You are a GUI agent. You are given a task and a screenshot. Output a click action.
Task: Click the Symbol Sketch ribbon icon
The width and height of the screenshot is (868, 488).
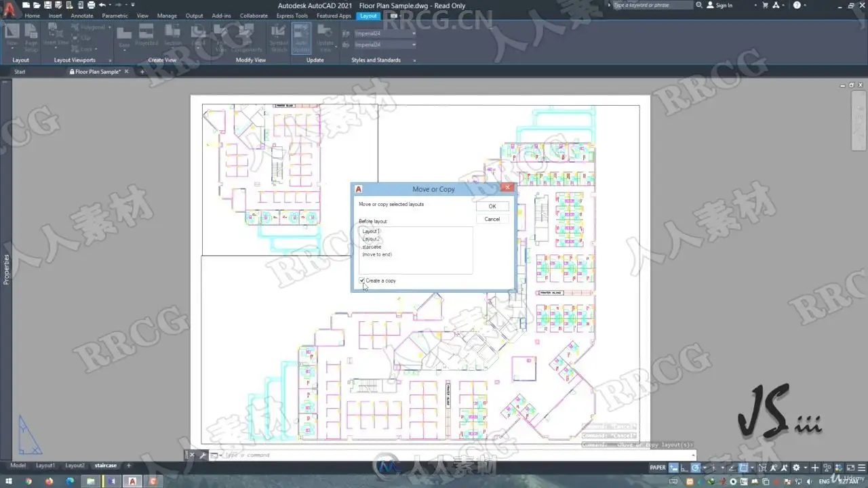point(279,37)
